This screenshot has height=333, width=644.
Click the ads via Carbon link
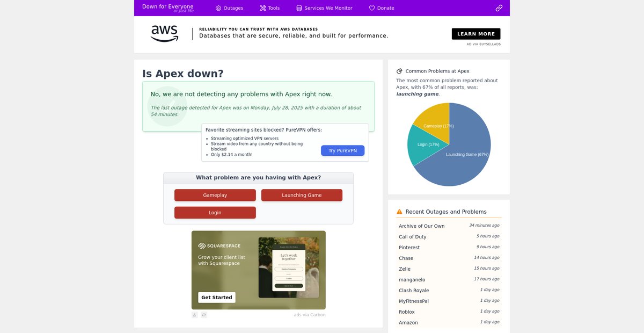point(310,315)
